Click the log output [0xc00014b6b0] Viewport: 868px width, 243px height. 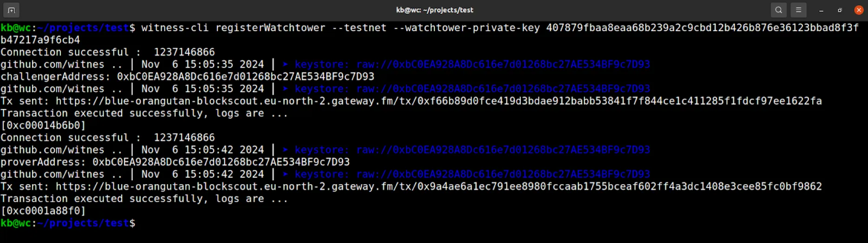[43, 125]
